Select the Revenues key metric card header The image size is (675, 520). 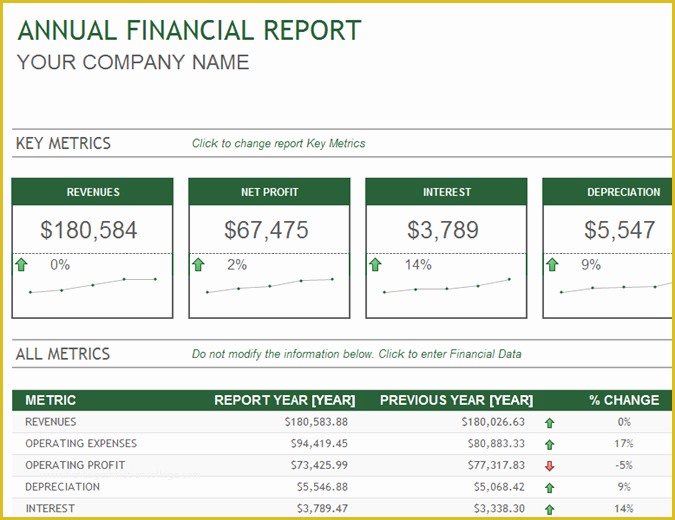(93, 192)
